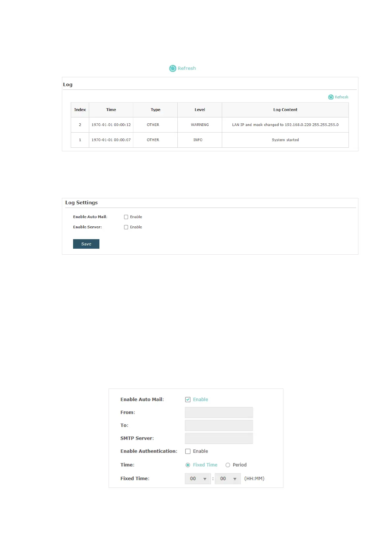The image size is (392, 554).
Task: Click the Refresh icon inside the Log panel
Action: [331, 97]
